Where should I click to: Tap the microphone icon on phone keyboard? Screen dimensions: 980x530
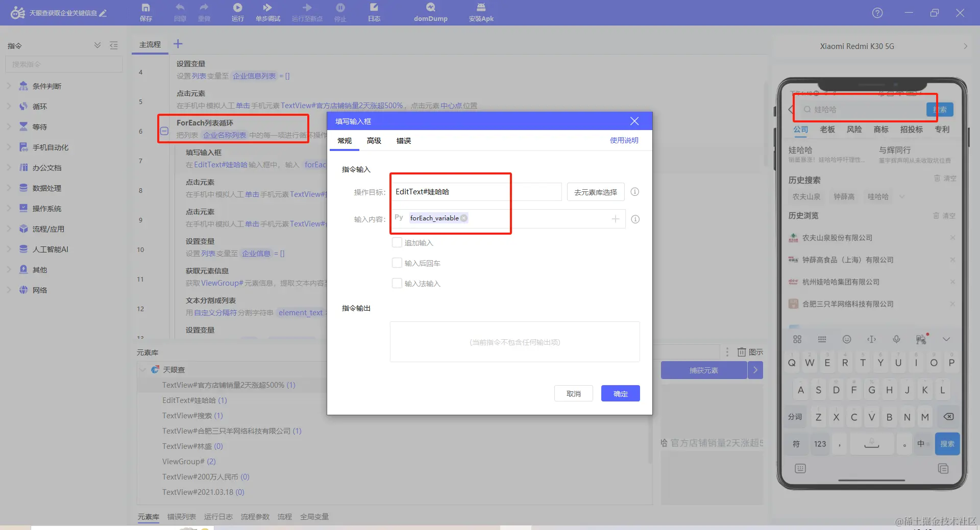tap(896, 339)
